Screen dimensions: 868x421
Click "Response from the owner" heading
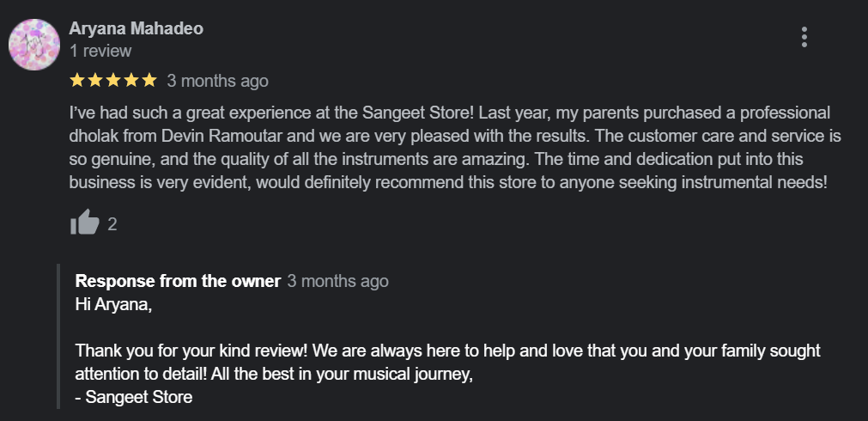point(178,281)
